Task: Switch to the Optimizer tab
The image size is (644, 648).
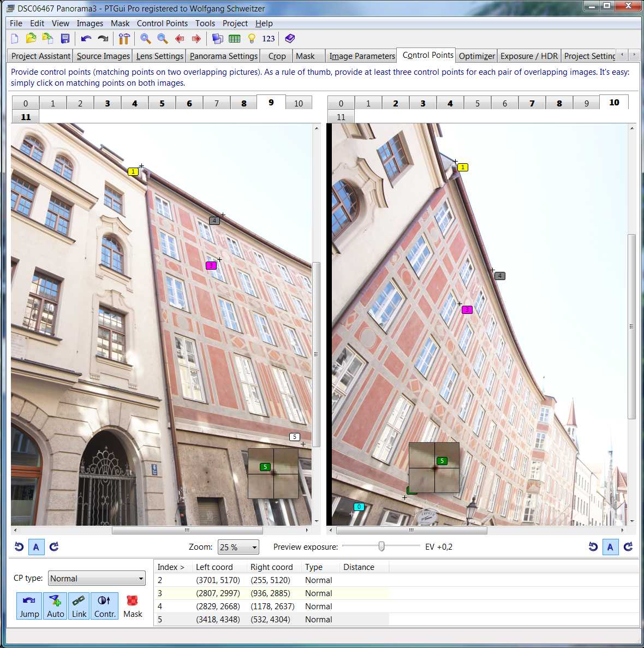Action: click(476, 56)
